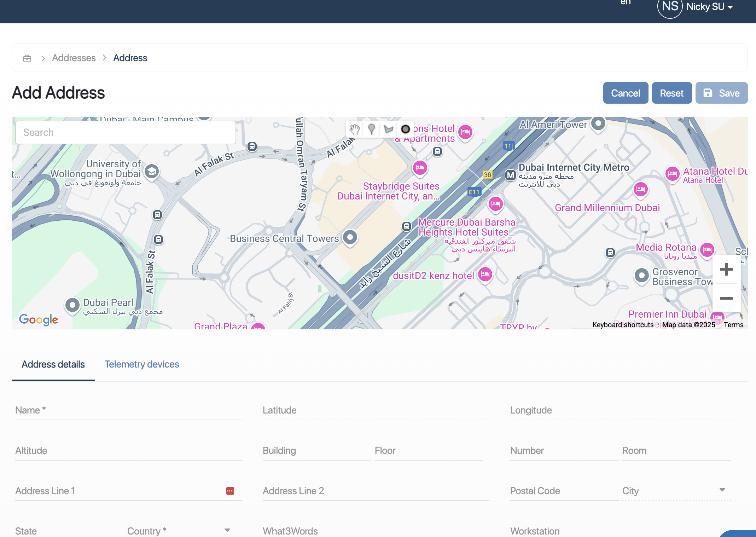This screenshot has height=537, width=756.
Task: Select the hand pan tool on map
Action: pyautogui.click(x=354, y=129)
